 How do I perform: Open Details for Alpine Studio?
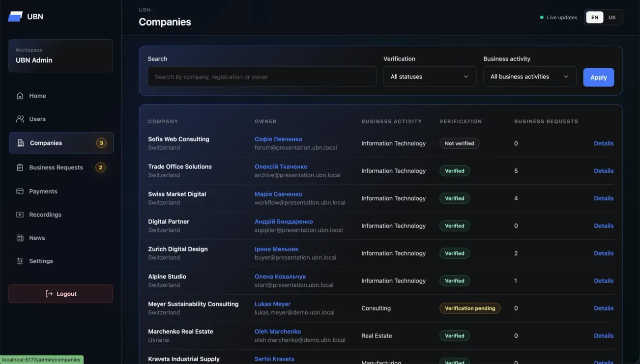coord(604,281)
